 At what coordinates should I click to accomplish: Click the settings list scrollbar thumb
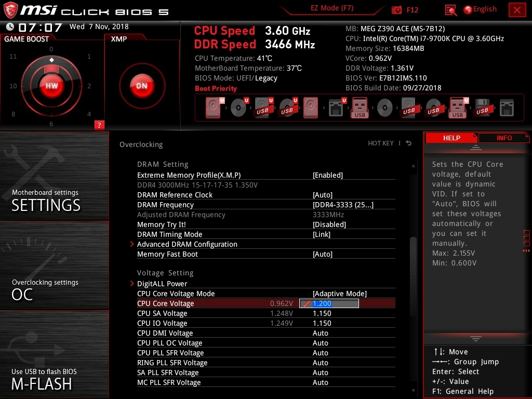[x=413, y=276]
